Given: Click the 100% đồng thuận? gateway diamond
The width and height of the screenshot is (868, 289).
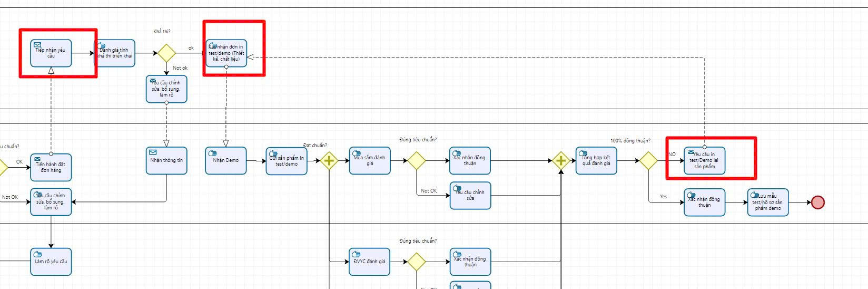Looking at the screenshot, I should click(x=648, y=160).
